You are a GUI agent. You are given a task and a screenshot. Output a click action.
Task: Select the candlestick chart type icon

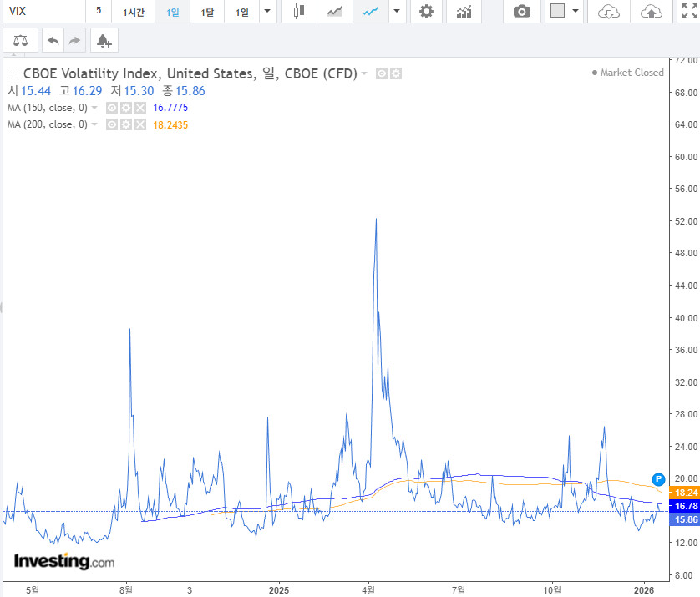tap(299, 11)
